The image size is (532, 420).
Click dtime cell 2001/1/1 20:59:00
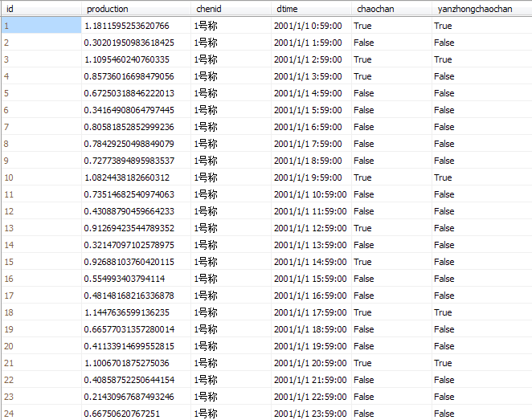click(x=310, y=363)
